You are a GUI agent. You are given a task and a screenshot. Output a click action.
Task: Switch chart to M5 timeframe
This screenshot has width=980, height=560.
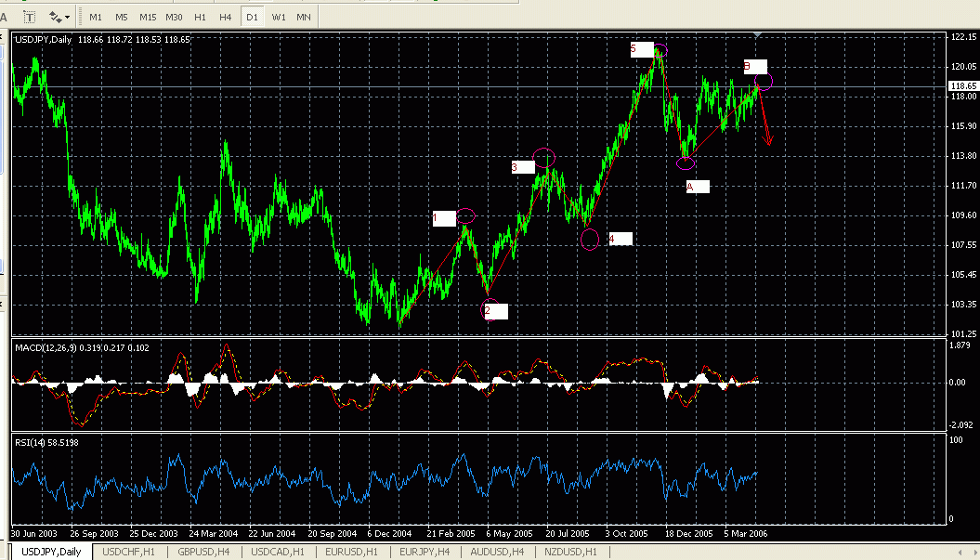coord(121,17)
